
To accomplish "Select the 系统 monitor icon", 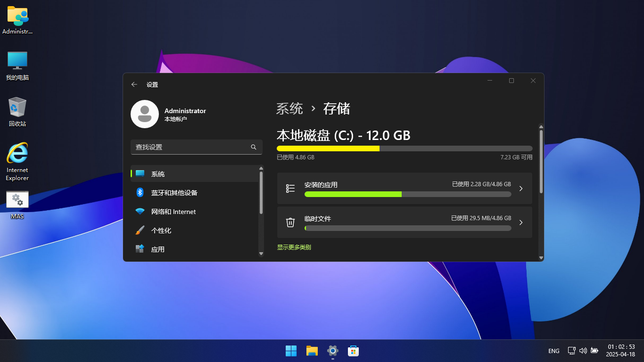I will click(140, 173).
